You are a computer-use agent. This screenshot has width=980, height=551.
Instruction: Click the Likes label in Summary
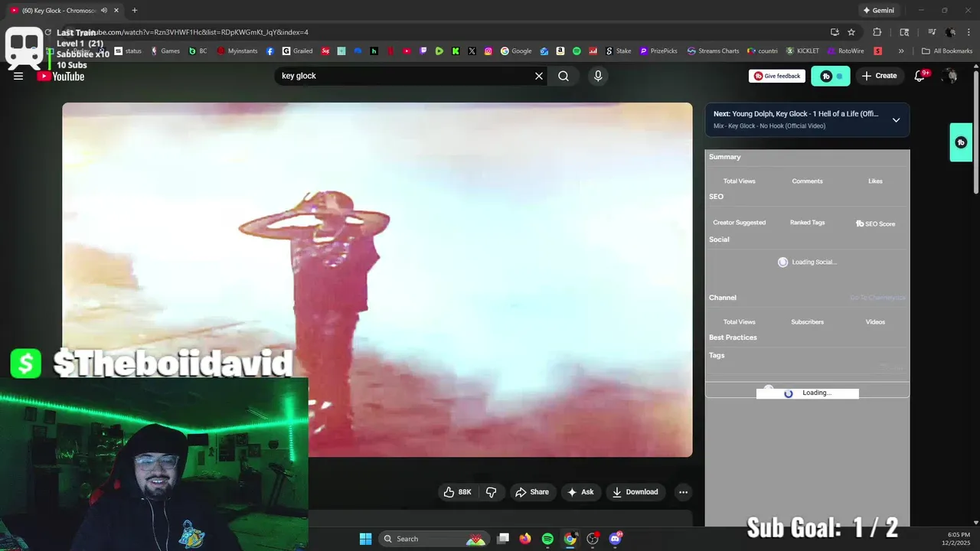coord(875,181)
